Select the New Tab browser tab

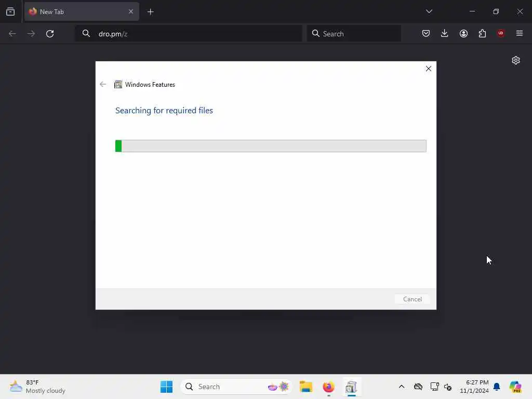[x=82, y=11]
